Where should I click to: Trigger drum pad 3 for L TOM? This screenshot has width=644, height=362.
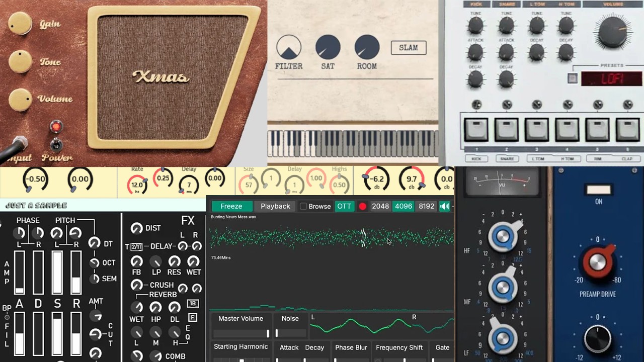pyautogui.click(x=537, y=130)
